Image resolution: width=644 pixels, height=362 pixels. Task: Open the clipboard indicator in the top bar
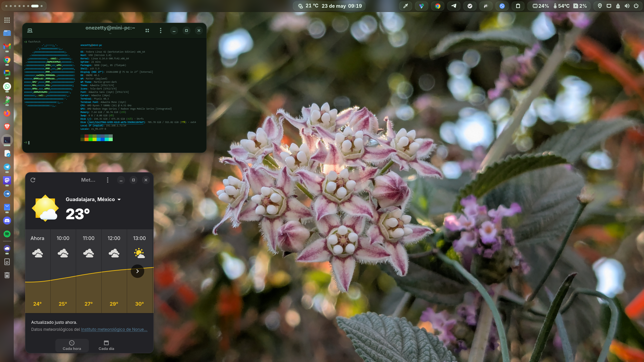tap(518, 6)
